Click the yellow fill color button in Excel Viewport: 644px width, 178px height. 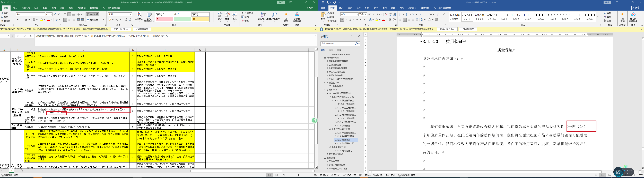42,20
